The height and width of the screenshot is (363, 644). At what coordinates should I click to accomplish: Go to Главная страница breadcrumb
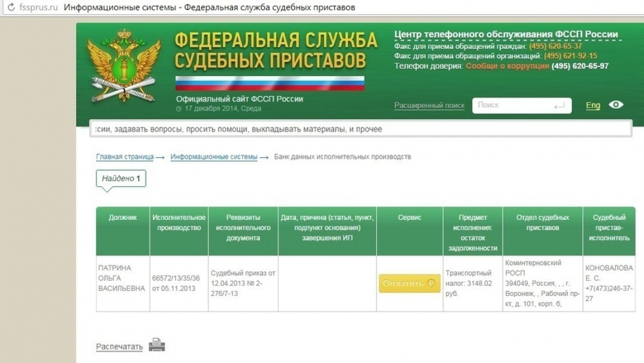click(125, 157)
